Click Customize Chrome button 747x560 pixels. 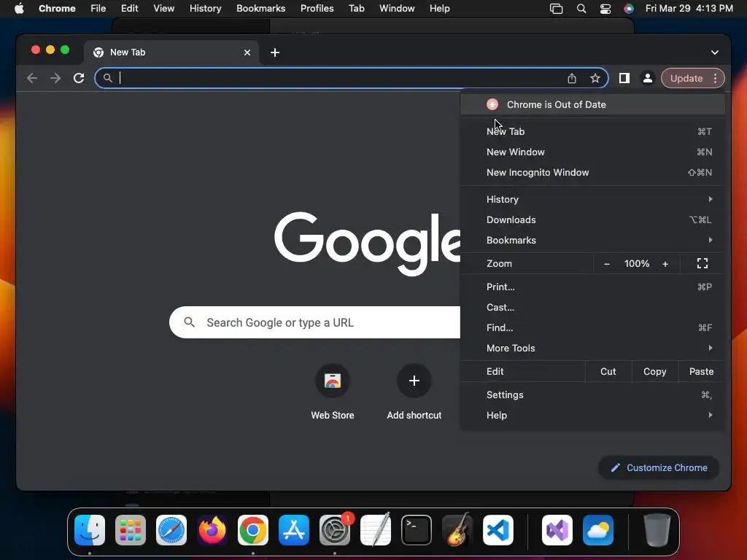659,467
